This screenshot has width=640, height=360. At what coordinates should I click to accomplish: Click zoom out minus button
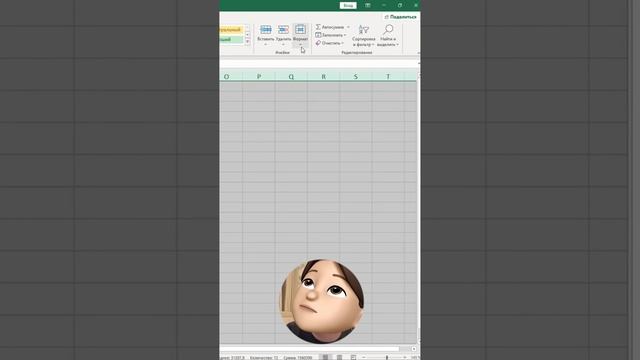364,358
